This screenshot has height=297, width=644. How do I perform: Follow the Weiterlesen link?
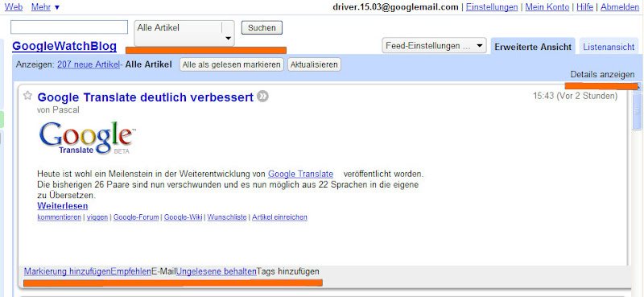click(x=63, y=205)
